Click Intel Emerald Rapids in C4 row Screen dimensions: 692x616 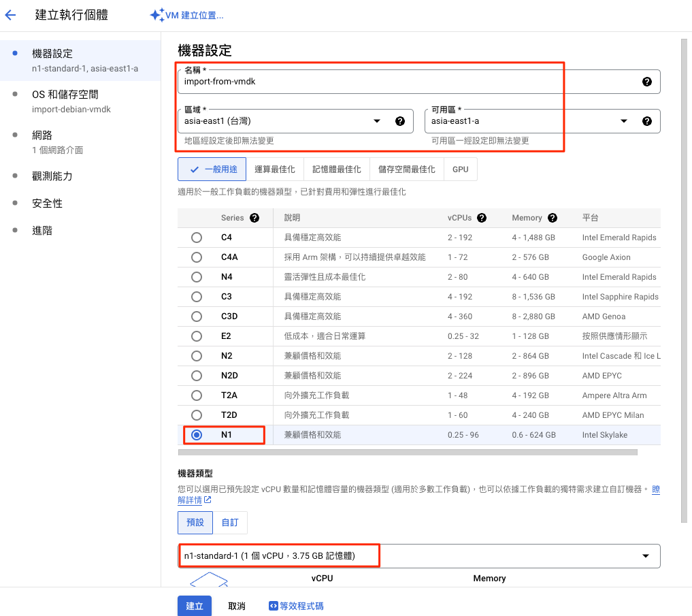point(619,238)
